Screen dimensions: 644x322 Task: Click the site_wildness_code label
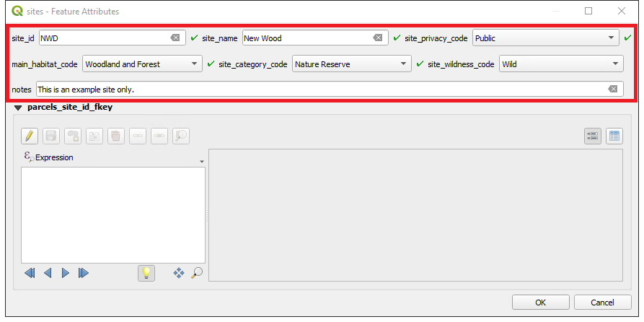pos(462,64)
